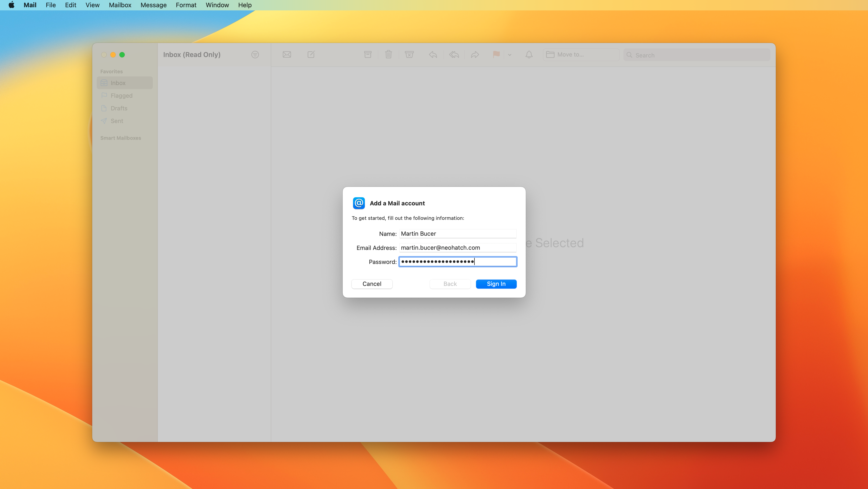Click the Name field with Martin Bucer
This screenshot has height=489, width=868.
point(458,234)
